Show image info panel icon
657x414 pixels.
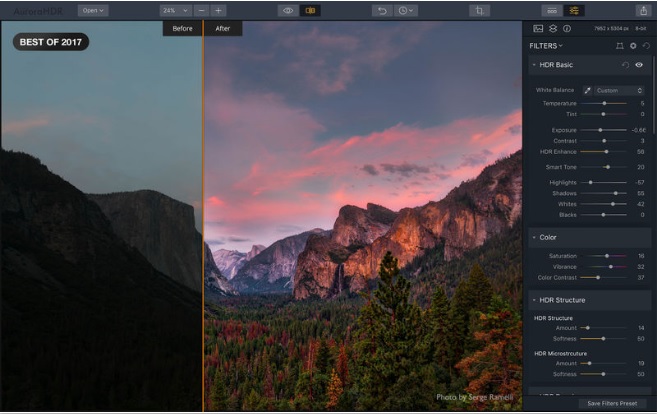(x=566, y=29)
